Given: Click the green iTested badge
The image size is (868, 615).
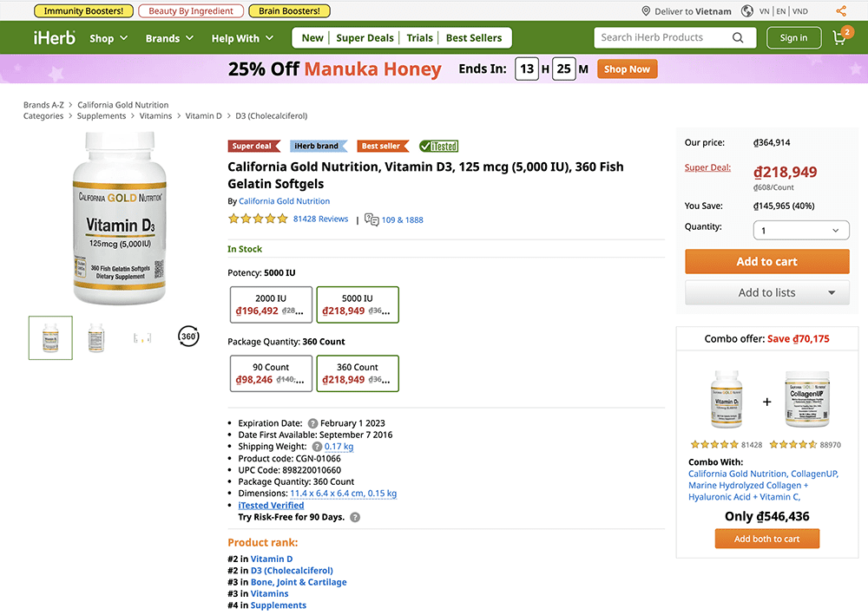Looking at the screenshot, I should point(438,146).
